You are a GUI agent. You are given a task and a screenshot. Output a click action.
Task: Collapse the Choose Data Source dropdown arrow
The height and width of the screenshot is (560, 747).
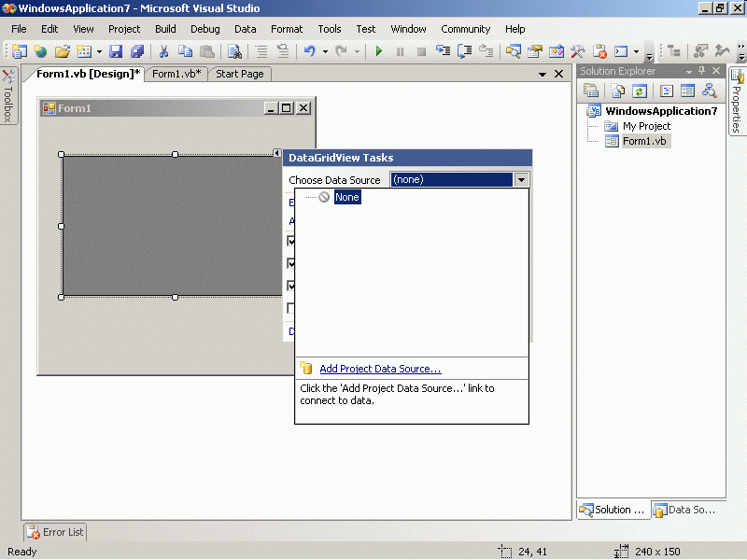[522, 180]
